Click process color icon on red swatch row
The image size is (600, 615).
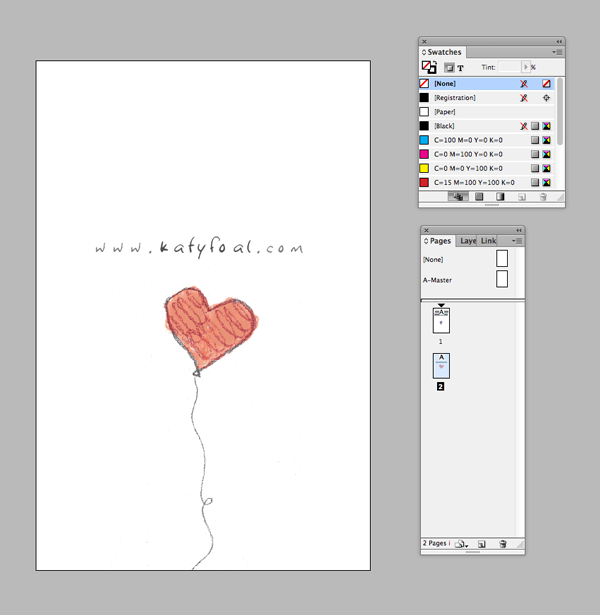535,182
